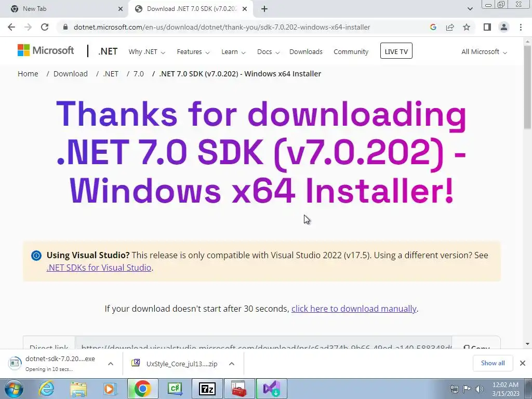Share this page via share icon

pyautogui.click(x=450, y=27)
